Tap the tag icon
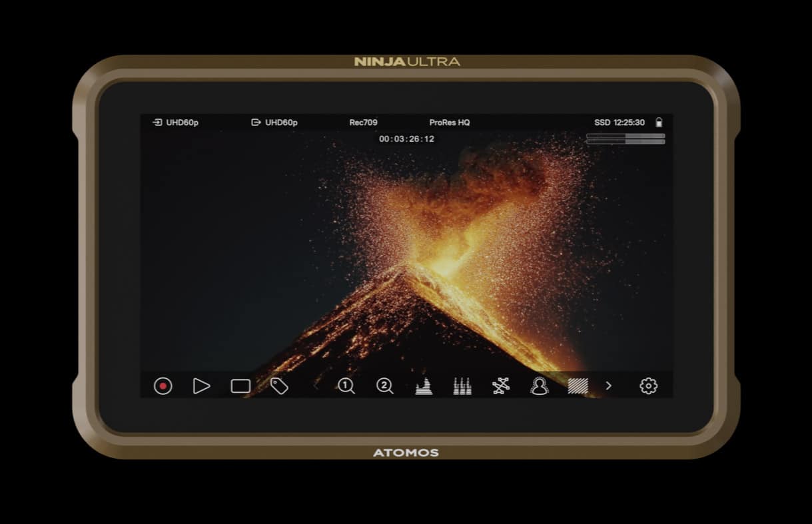The image size is (812, 524). [279, 386]
